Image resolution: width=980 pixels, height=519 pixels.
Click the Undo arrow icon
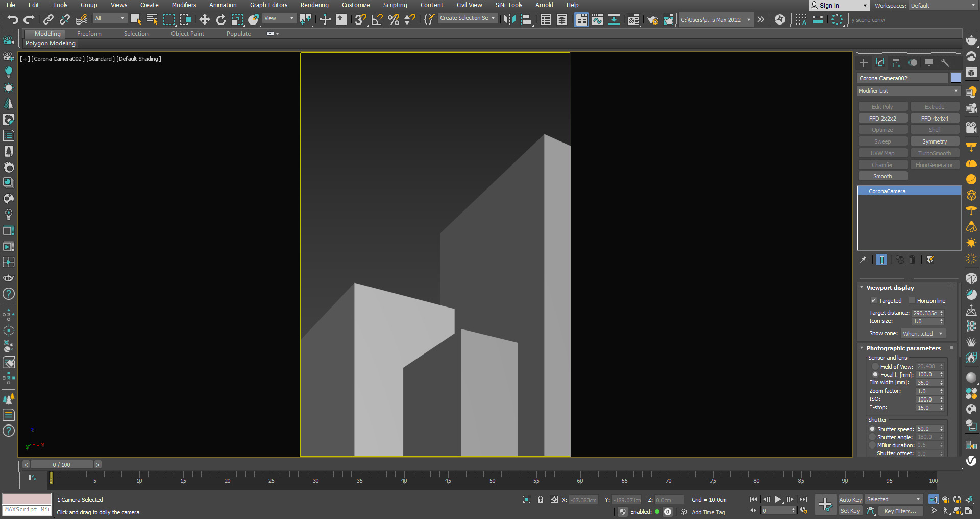[x=13, y=20]
